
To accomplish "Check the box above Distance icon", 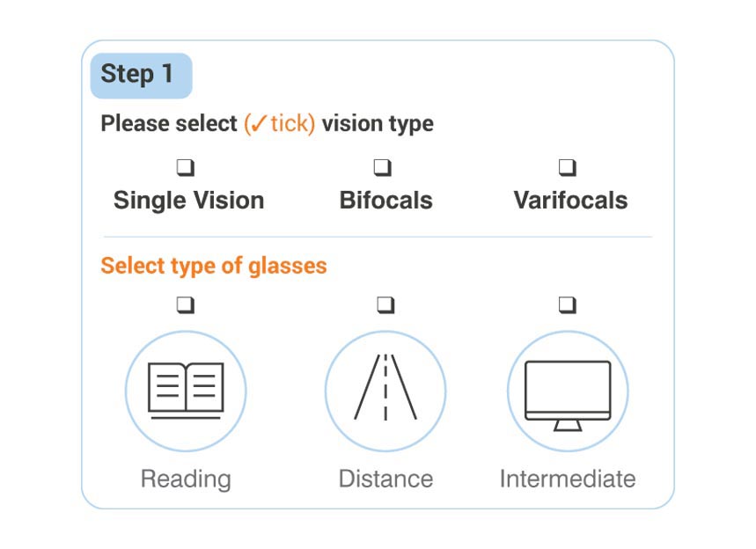I will tap(385, 305).
